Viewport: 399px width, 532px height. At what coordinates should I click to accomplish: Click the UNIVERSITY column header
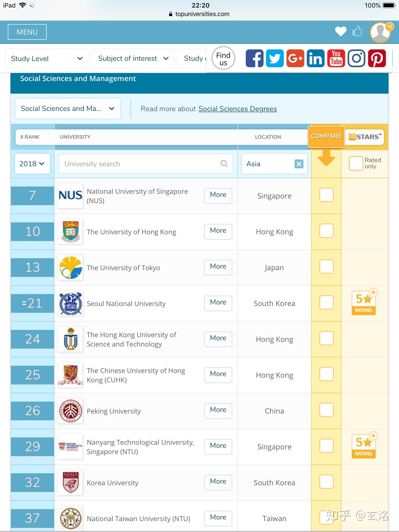tap(75, 137)
